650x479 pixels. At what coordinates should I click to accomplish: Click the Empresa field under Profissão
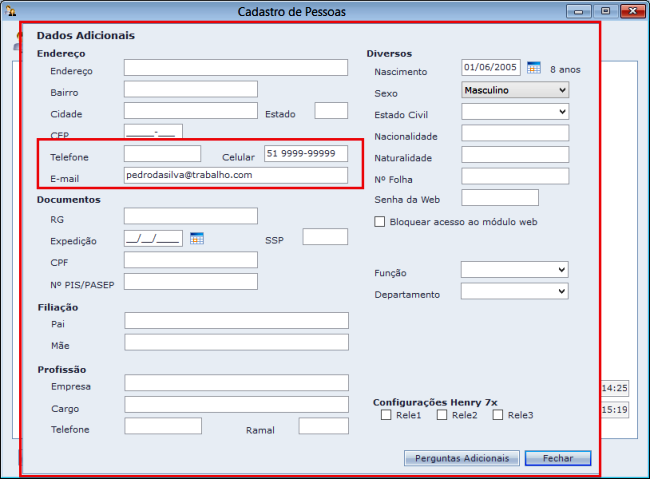(236, 383)
